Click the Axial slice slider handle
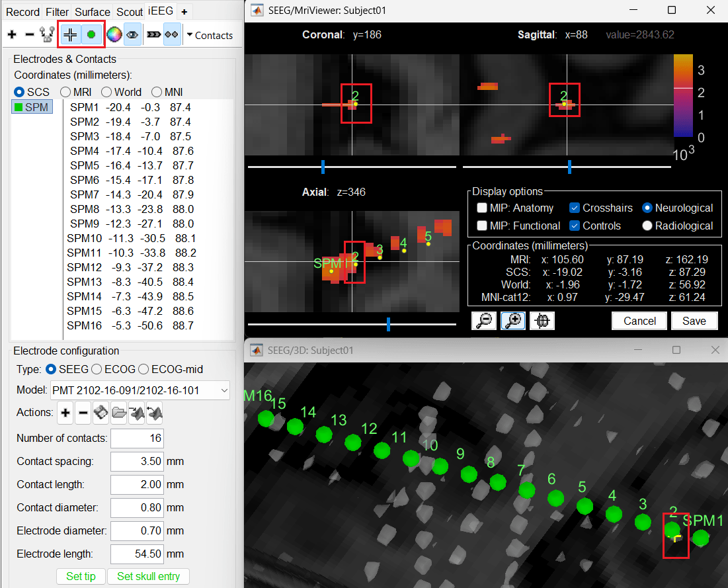 [388, 324]
